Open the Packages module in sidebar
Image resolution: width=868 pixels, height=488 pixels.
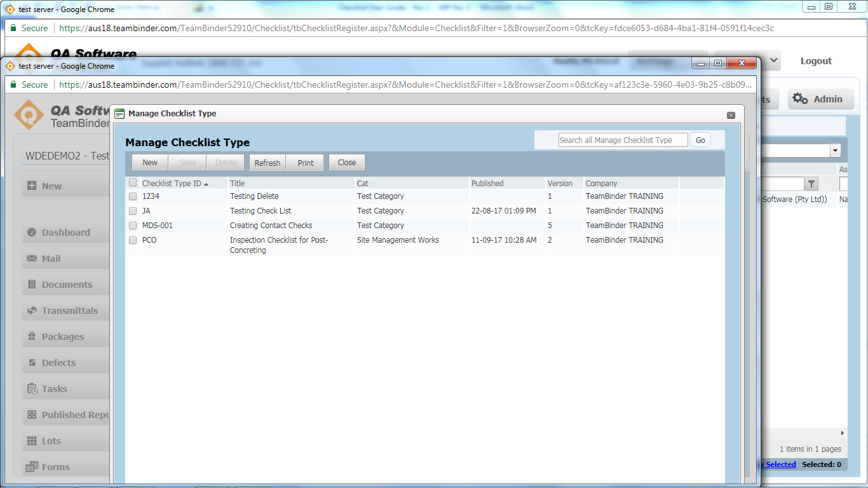65,337
